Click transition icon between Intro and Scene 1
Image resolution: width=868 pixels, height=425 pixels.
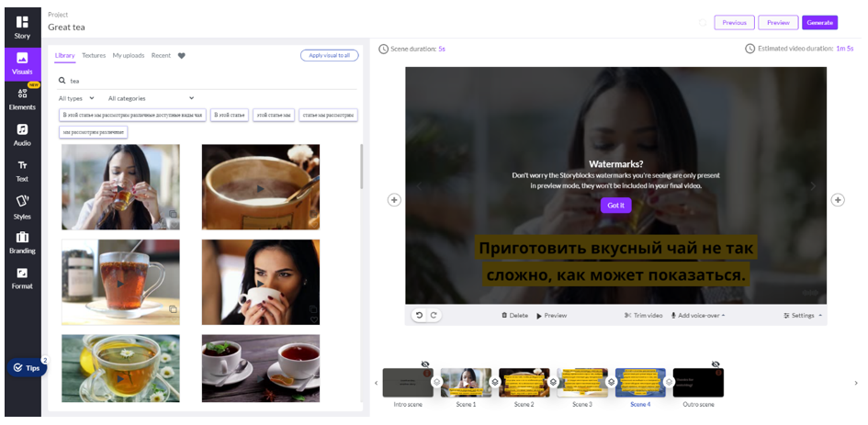[x=437, y=382]
